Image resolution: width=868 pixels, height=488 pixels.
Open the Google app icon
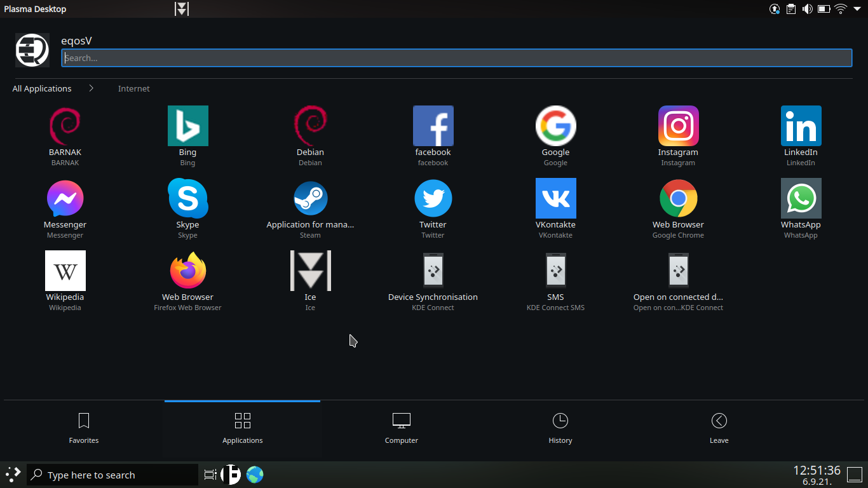point(555,136)
